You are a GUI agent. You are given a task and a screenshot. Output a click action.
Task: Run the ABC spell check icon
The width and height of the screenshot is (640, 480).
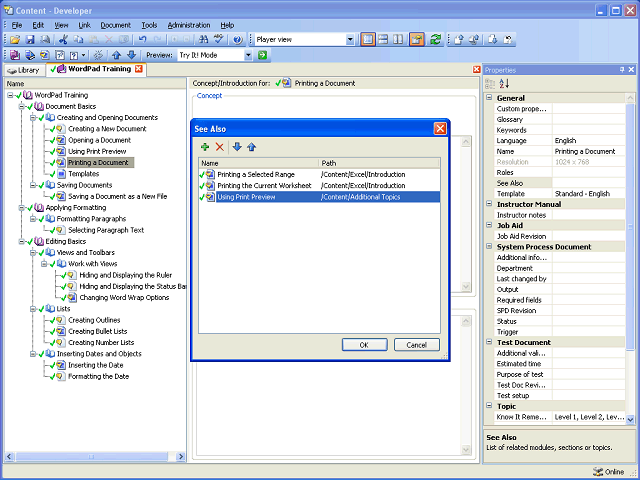pyautogui.click(x=219, y=40)
